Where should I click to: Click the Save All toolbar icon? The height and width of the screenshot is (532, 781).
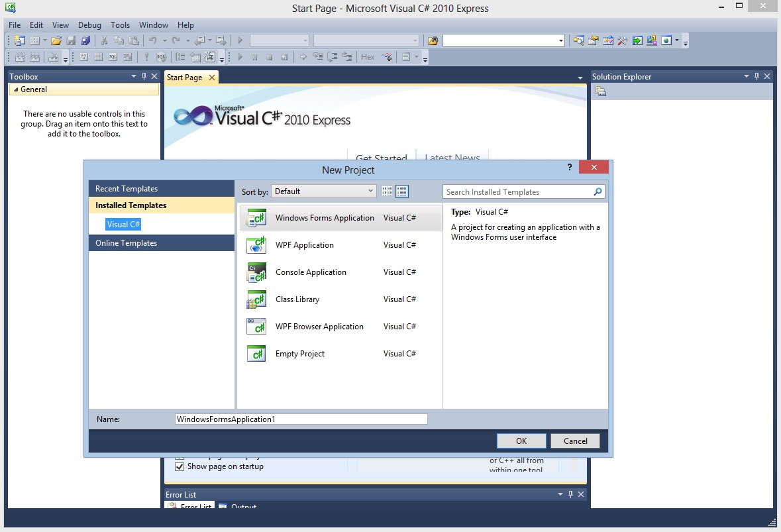pos(85,41)
